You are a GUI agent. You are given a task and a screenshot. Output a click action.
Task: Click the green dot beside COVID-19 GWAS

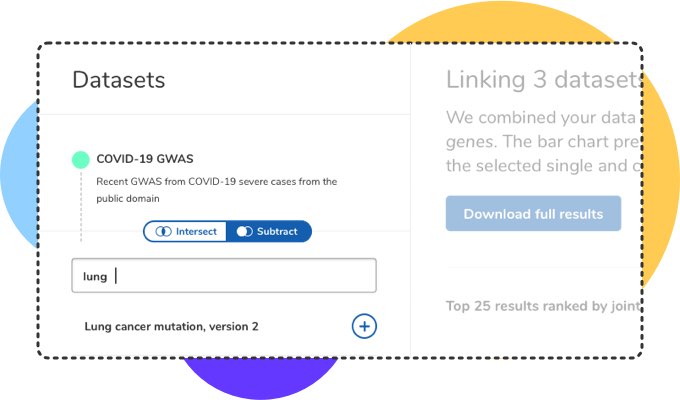point(80,159)
